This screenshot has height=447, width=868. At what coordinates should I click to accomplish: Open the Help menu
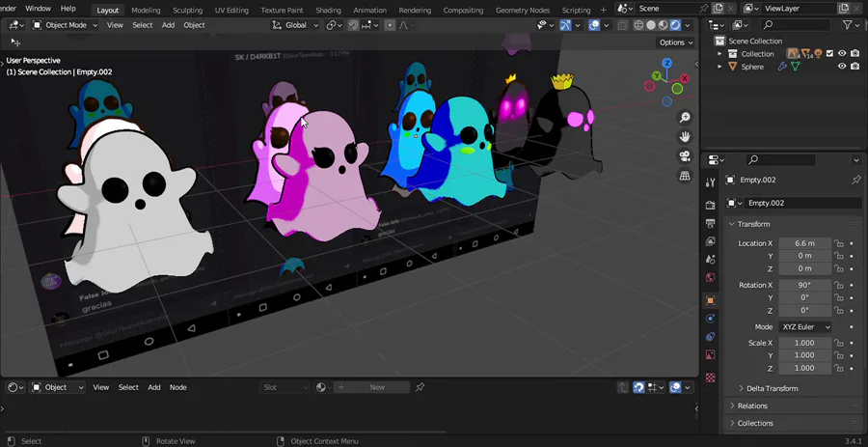[x=68, y=9]
